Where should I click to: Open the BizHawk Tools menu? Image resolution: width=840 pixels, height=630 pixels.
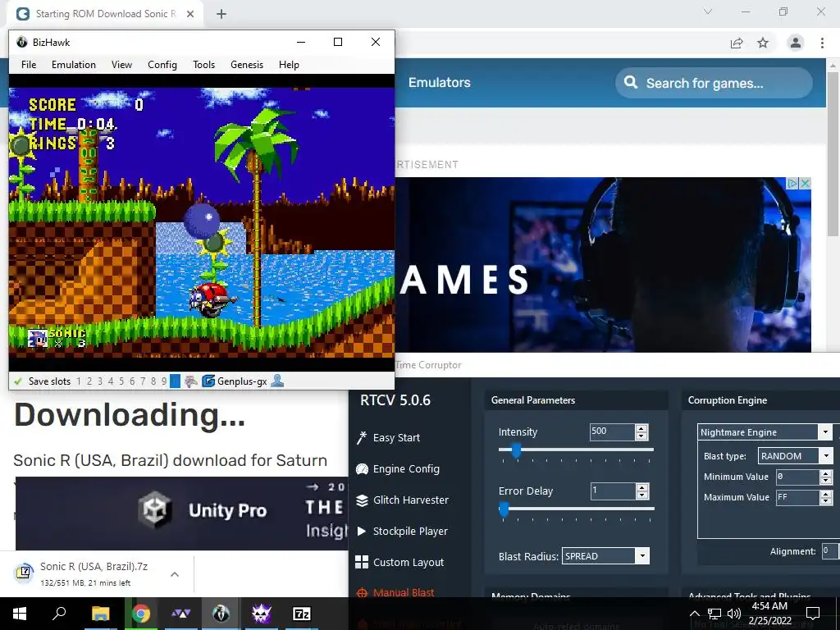tap(204, 65)
